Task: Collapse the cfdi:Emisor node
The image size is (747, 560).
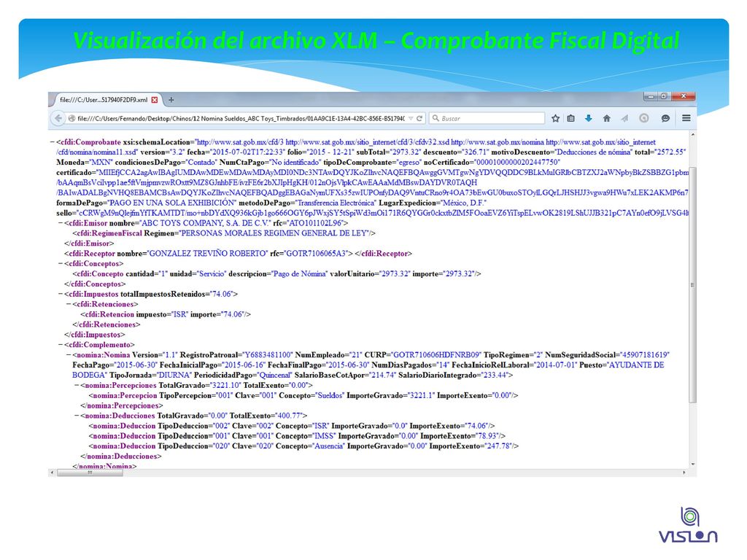Action: [x=60, y=223]
